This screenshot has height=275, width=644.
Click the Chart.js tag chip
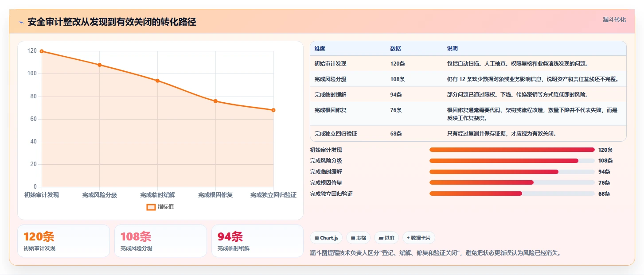[x=326, y=238]
